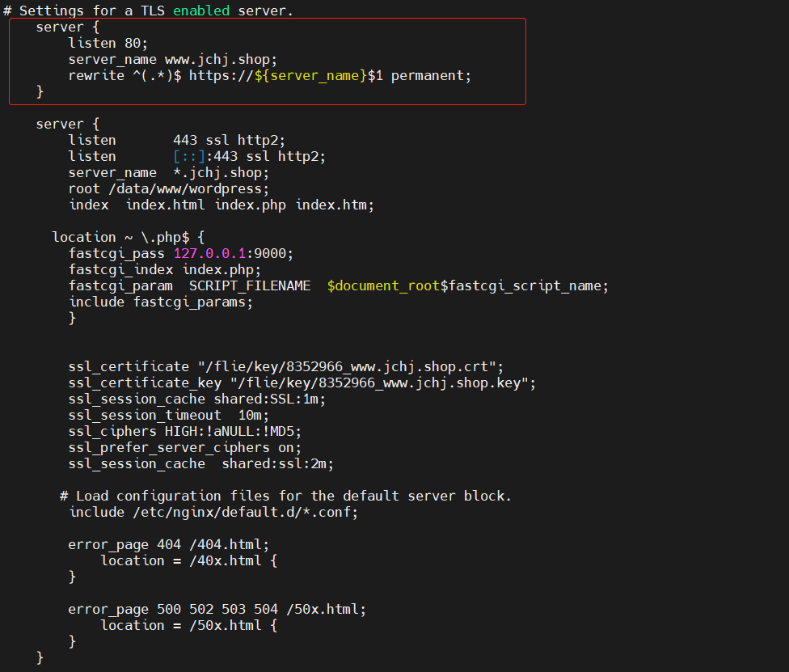The width and height of the screenshot is (789, 672).
Task: Click the ssl_ciphers HIGH:!aNULL:!MD5 line
Action: click(x=184, y=431)
